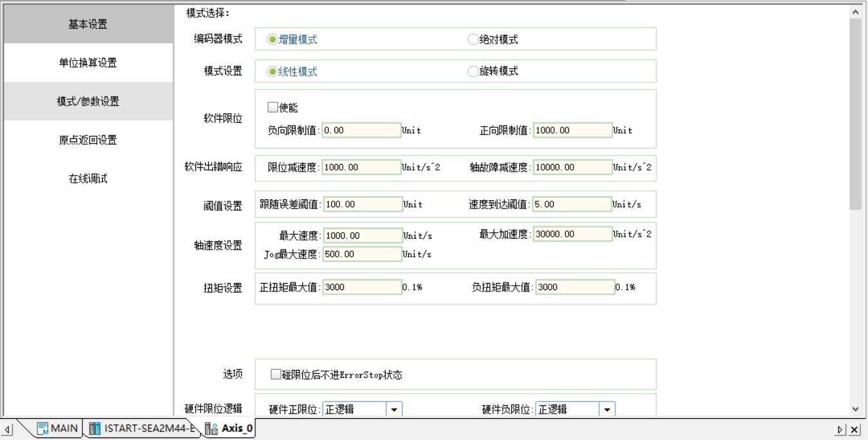This screenshot has width=868, height=440.
Task: Open the 硬件负限位 logic dropdown
Action: [x=607, y=409]
